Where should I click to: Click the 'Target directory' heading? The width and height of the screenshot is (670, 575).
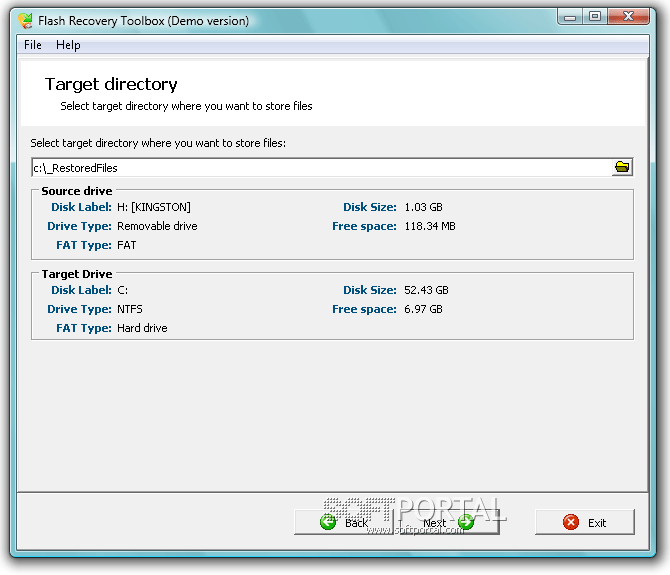click(111, 84)
